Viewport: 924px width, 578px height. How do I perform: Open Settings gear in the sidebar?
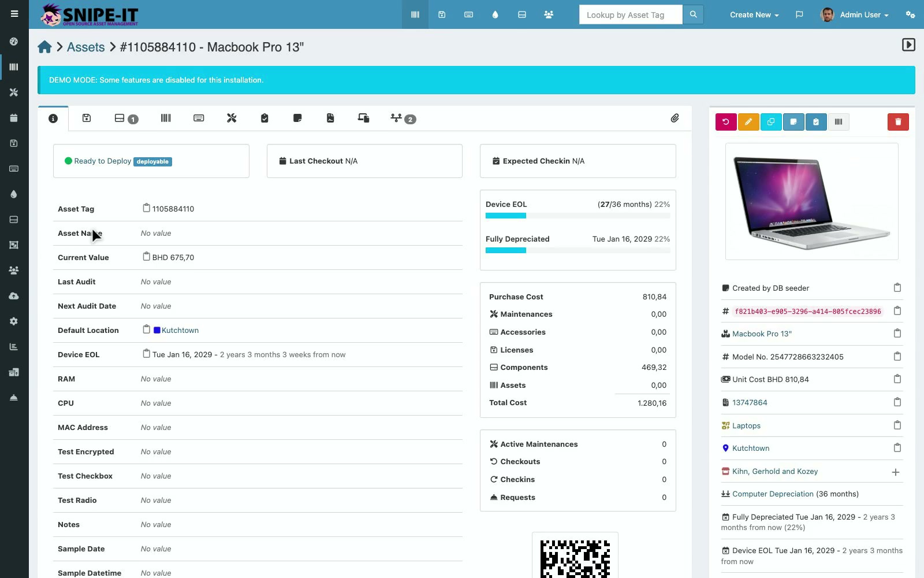pyautogui.click(x=14, y=321)
